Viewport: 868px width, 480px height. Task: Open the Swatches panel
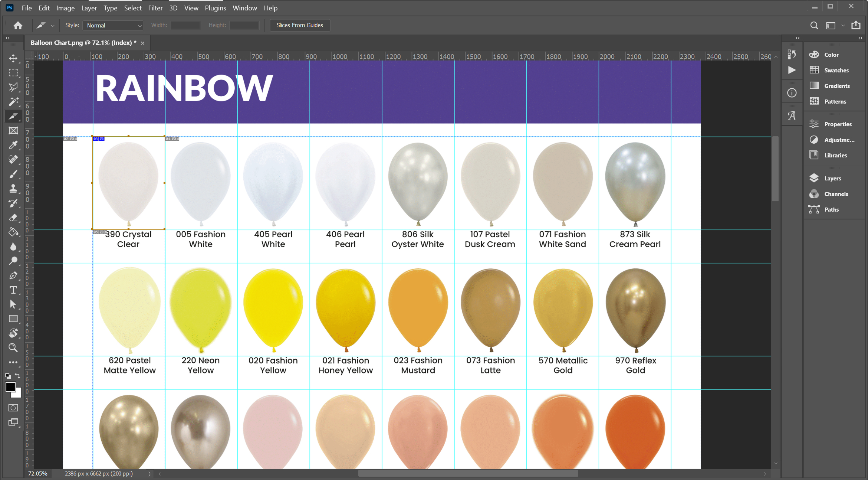pyautogui.click(x=836, y=71)
